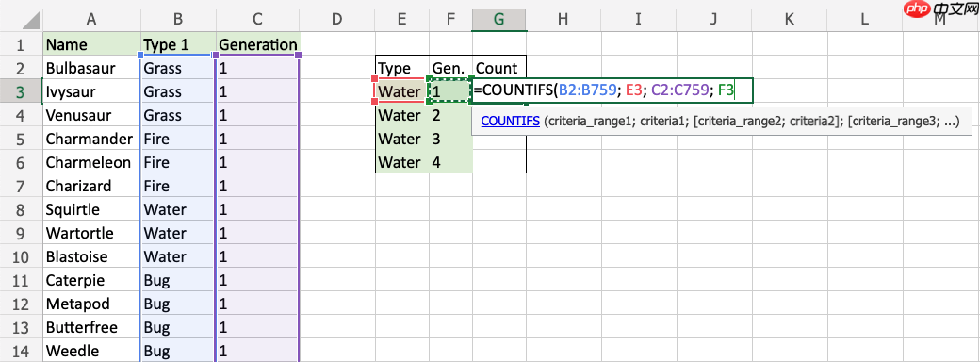
Task: Click the Generation header cell
Action: (x=257, y=44)
